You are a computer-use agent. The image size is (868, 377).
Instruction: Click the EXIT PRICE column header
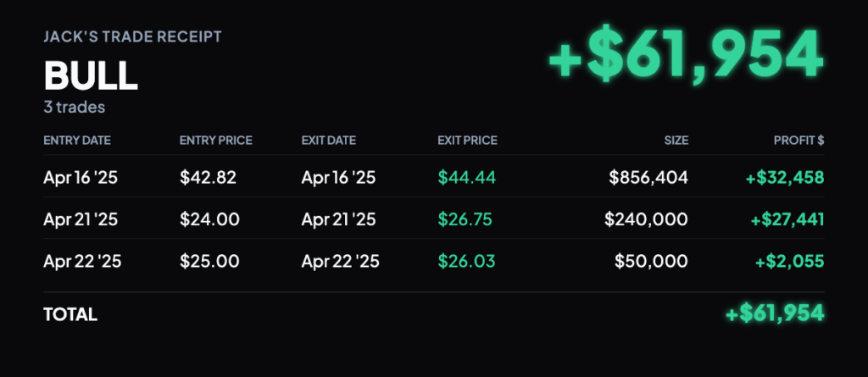[x=468, y=141]
